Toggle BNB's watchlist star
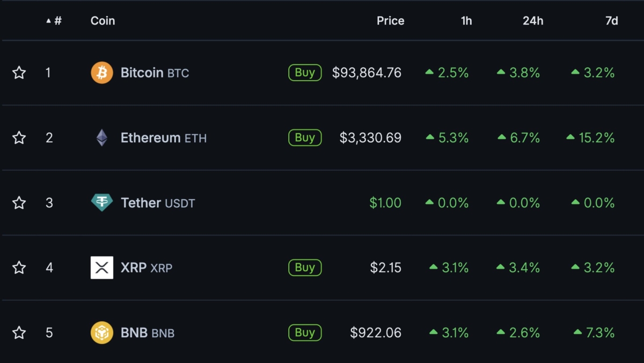 click(19, 332)
